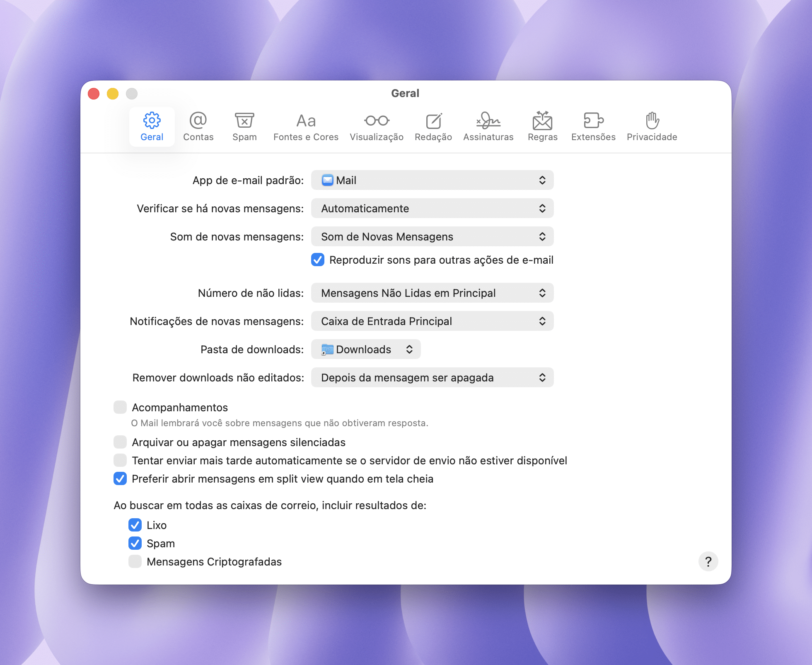This screenshot has height=665, width=812.
Task: Open Remover downloads não editados dropdown
Action: [x=432, y=378]
